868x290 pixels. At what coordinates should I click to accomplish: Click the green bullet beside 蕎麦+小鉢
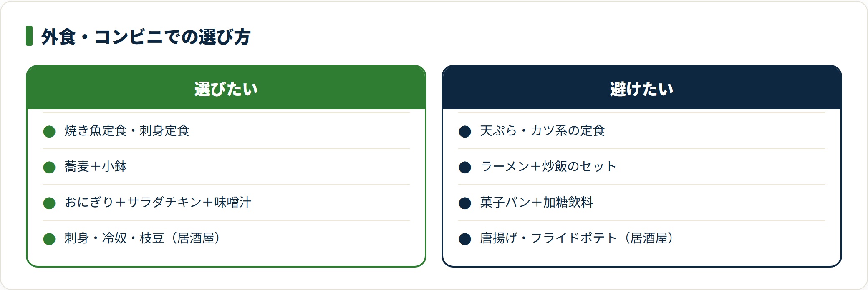point(49,167)
